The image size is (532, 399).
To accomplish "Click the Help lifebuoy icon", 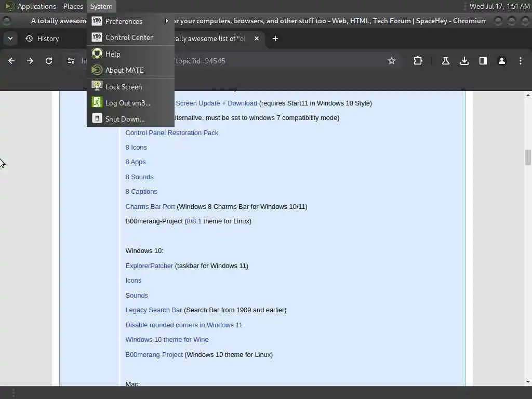I will pos(97,54).
